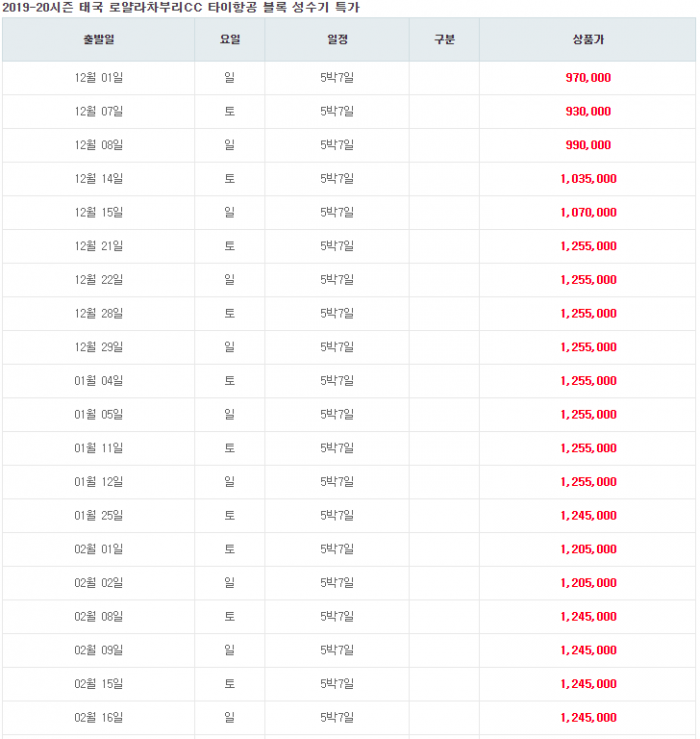
Task: Click the 상품가 column header
Action: click(x=588, y=40)
